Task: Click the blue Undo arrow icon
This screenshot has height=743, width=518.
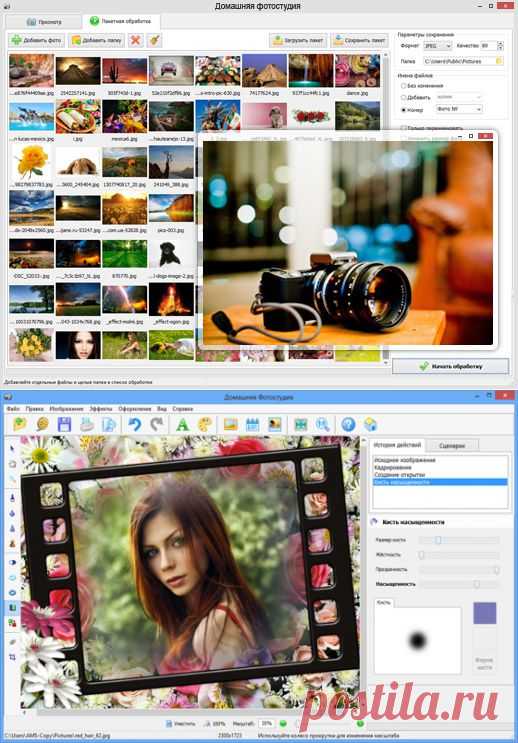Action: coord(135,424)
